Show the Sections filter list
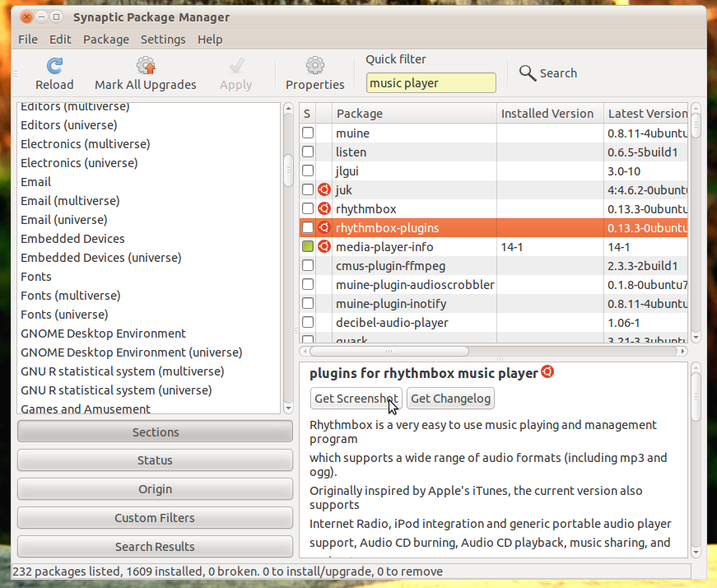This screenshot has width=717, height=588. (x=155, y=432)
